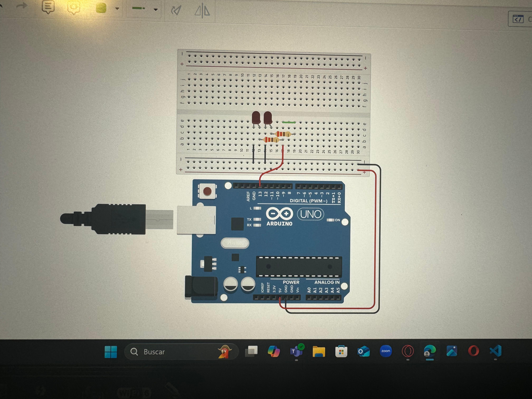Image resolution: width=532 pixels, height=399 pixels.
Task: Expand the wire type dropdown arrow
Action: (156, 10)
